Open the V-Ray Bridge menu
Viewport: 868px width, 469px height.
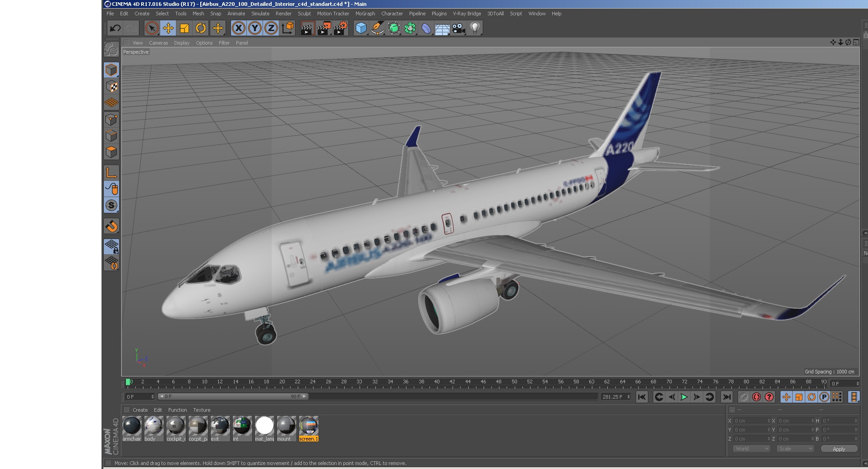tap(467, 14)
